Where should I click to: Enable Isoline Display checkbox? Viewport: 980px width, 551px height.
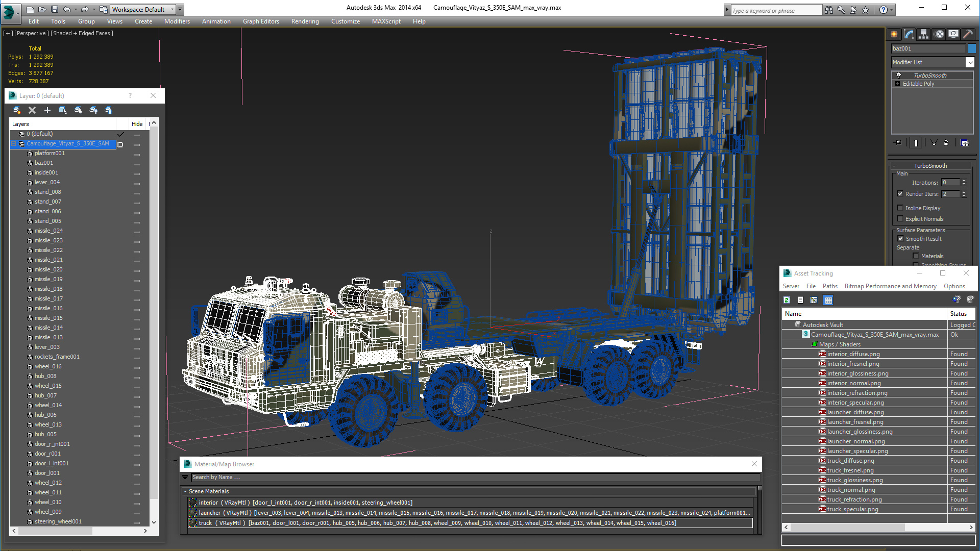point(900,208)
